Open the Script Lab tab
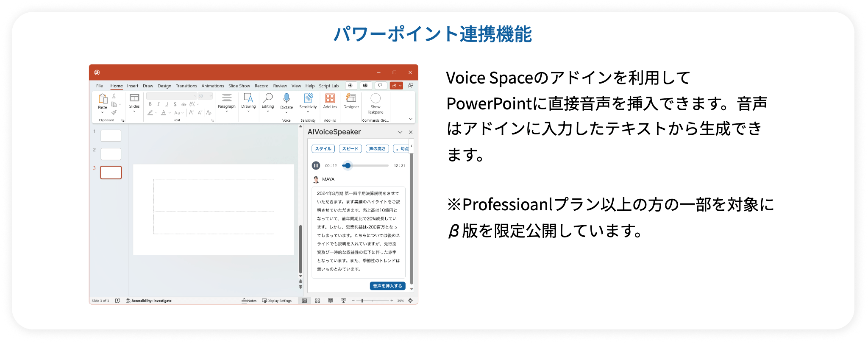The height and width of the screenshot is (343, 868). (329, 86)
